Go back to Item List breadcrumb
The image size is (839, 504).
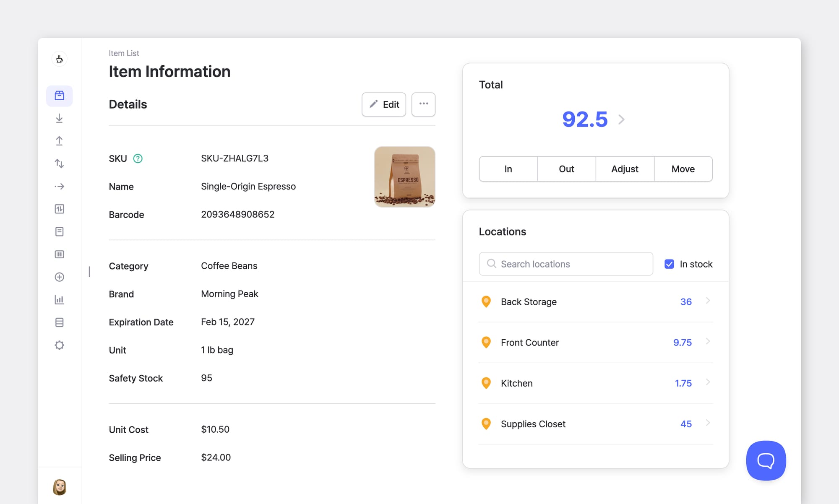(x=124, y=53)
